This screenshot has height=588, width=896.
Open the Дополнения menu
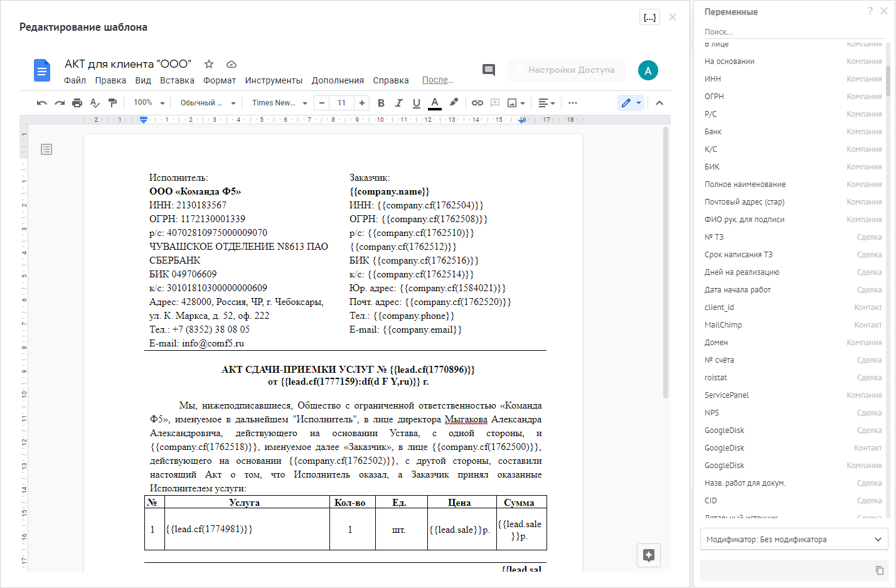tap(338, 80)
